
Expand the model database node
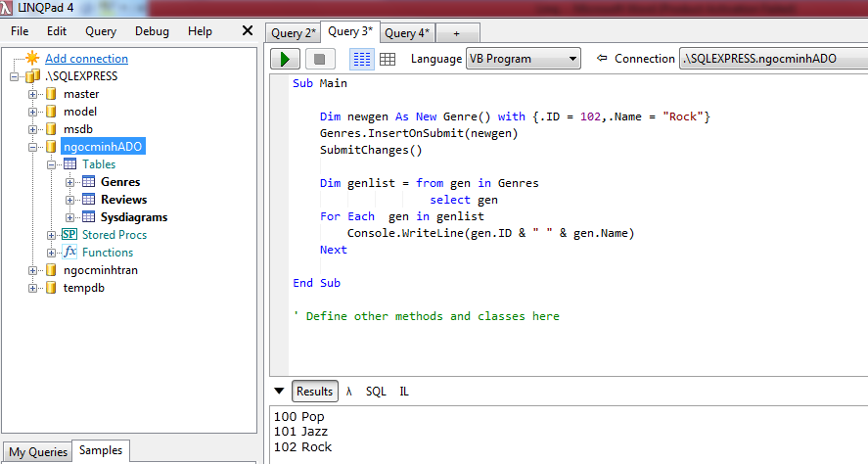32,112
